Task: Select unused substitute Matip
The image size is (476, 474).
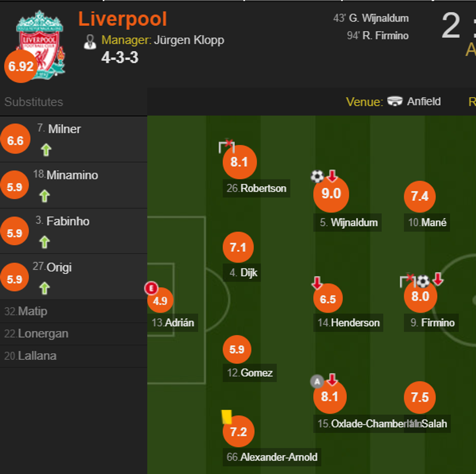Action: pos(33,311)
